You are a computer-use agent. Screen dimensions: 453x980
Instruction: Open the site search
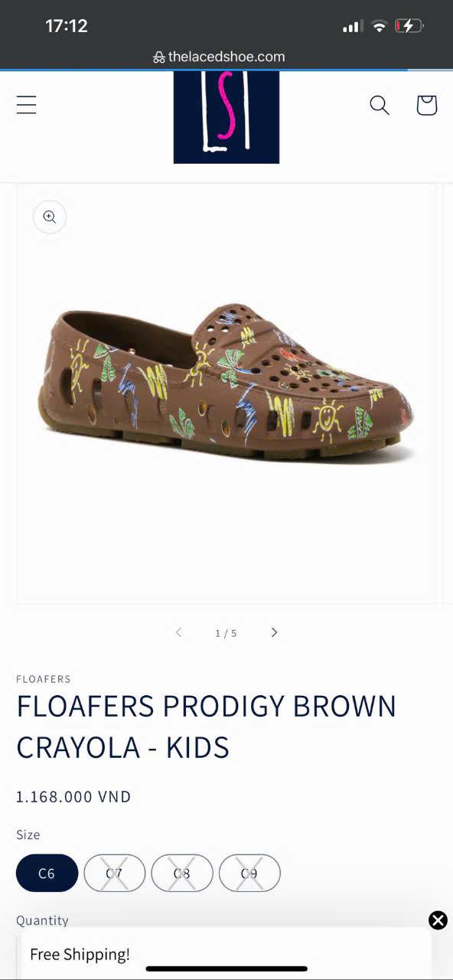point(380,105)
